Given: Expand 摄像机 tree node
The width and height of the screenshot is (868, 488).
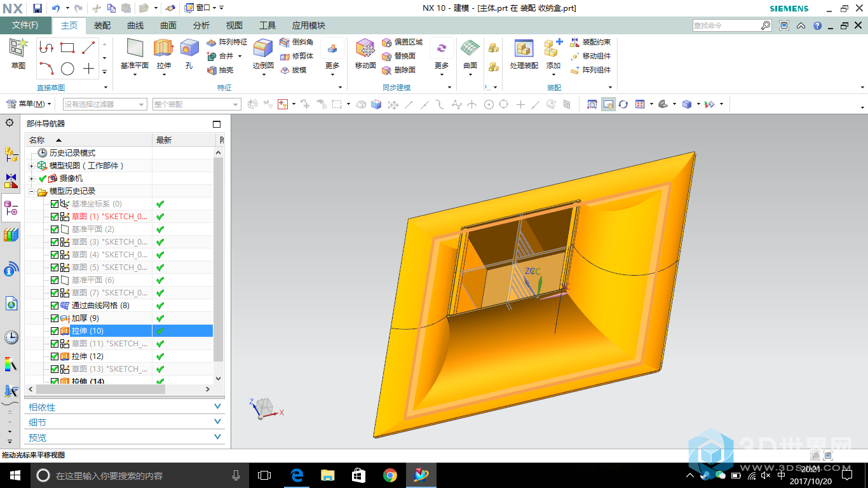Looking at the screenshot, I should click(32, 179).
